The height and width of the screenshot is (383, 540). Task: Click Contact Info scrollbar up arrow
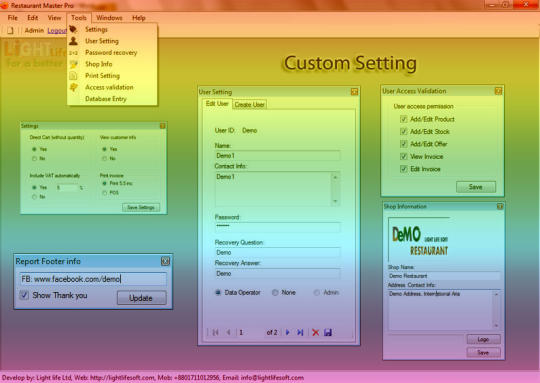point(335,177)
